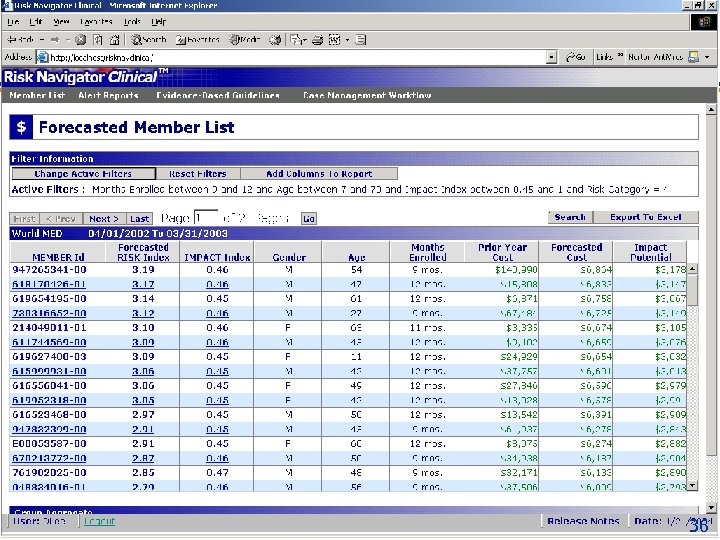The width and height of the screenshot is (720, 540).
Task: Click the Print toolbar icon
Action: [317, 40]
